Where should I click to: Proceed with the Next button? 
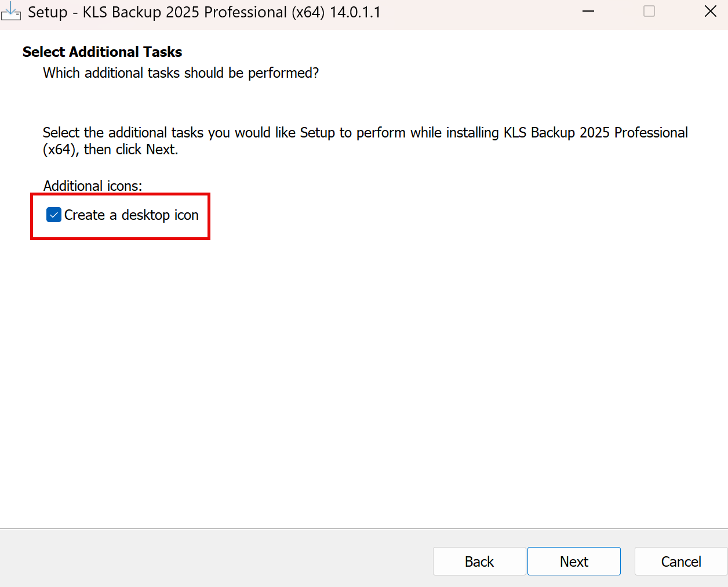tap(574, 561)
